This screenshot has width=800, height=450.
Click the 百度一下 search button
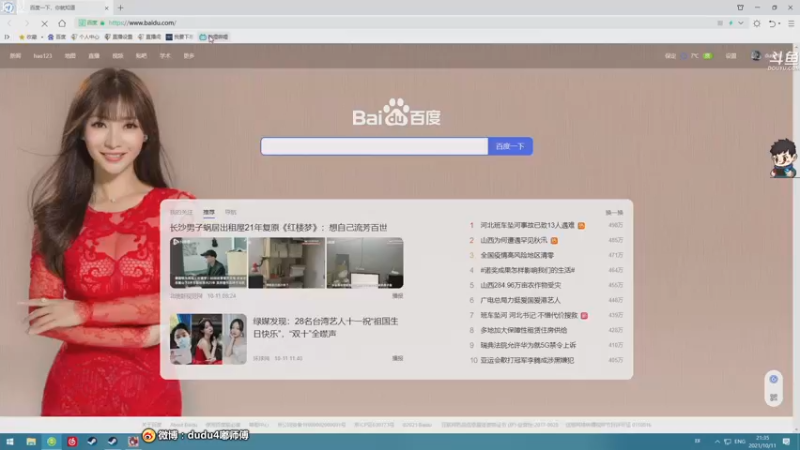coord(510,146)
